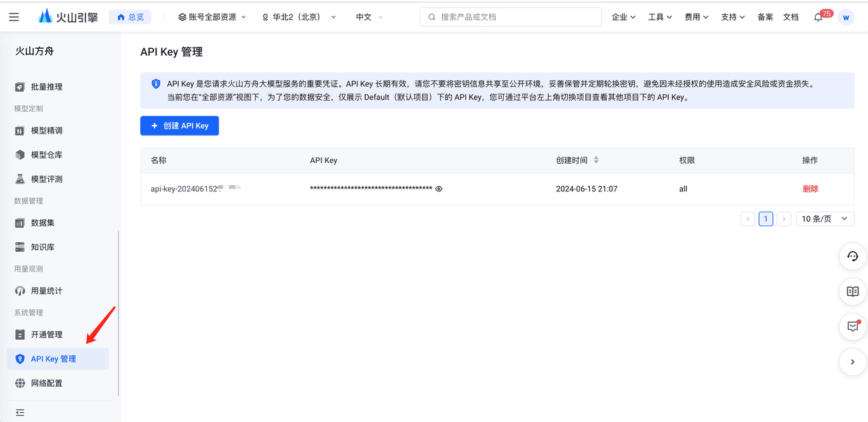Open the user avatar menu
Image resolution: width=868 pixels, height=422 pixels.
(846, 17)
